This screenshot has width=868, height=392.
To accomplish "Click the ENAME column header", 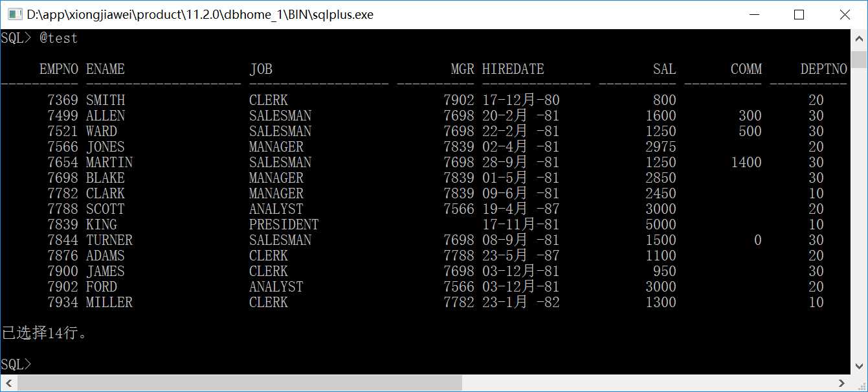I will (x=106, y=69).
